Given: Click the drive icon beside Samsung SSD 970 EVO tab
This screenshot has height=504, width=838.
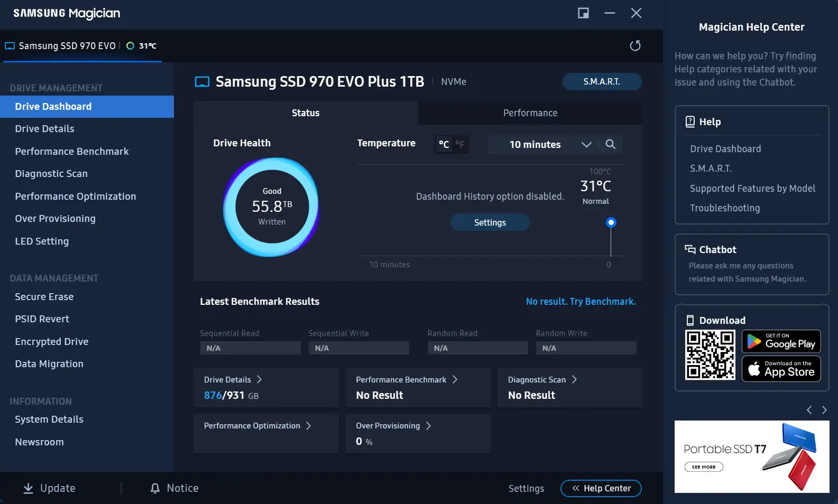Looking at the screenshot, I should (10, 46).
